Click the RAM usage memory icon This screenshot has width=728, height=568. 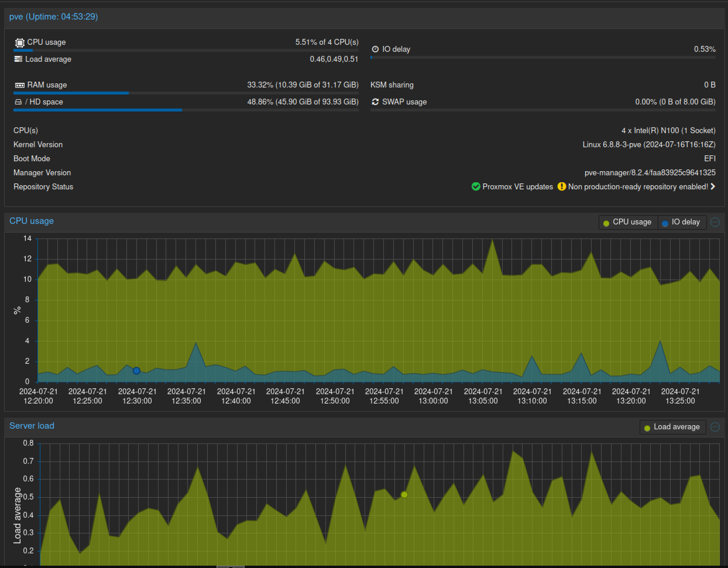pos(20,85)
